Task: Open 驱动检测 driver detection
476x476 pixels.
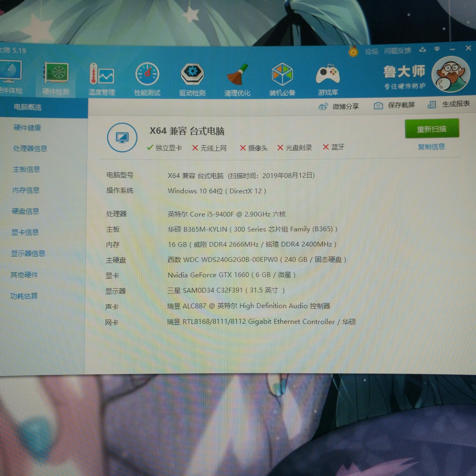Action: tap(192, 79)
